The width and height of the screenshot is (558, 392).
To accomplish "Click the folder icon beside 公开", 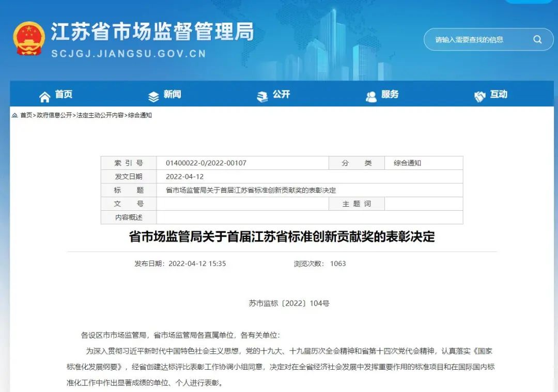I will 262,96.
